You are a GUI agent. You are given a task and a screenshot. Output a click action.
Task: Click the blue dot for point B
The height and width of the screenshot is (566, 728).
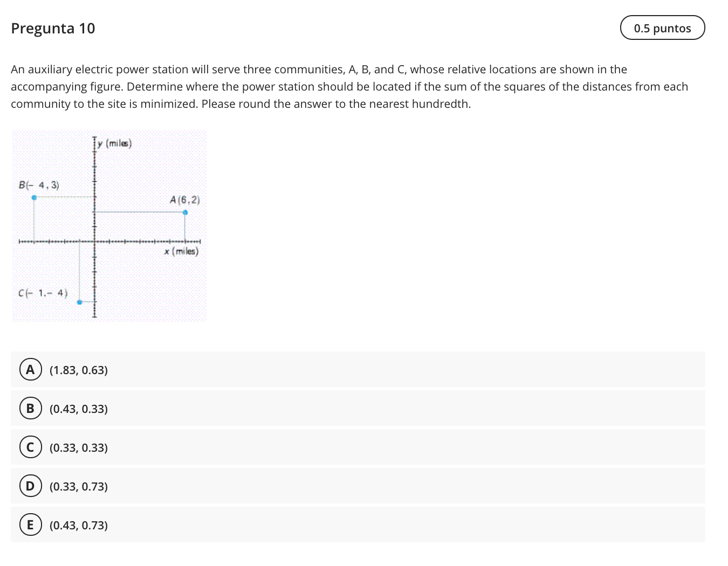pos(34,198)
